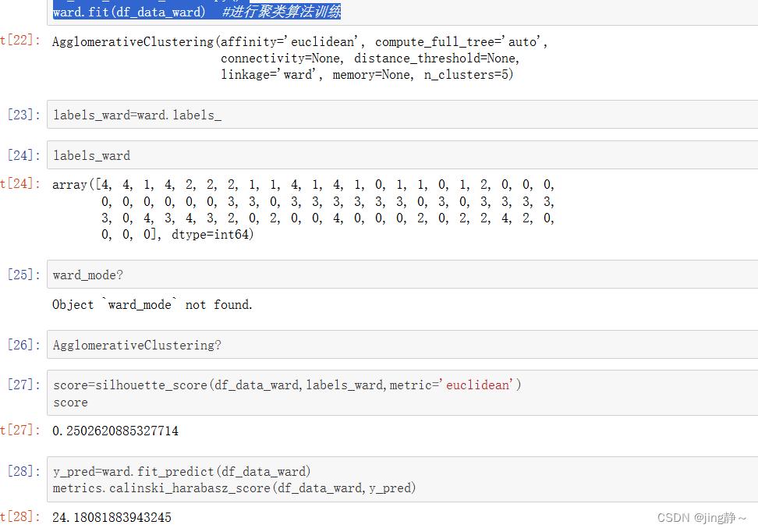Click input prompt [26]:
This screenshot has height=532, width=758.
point(23,345)
